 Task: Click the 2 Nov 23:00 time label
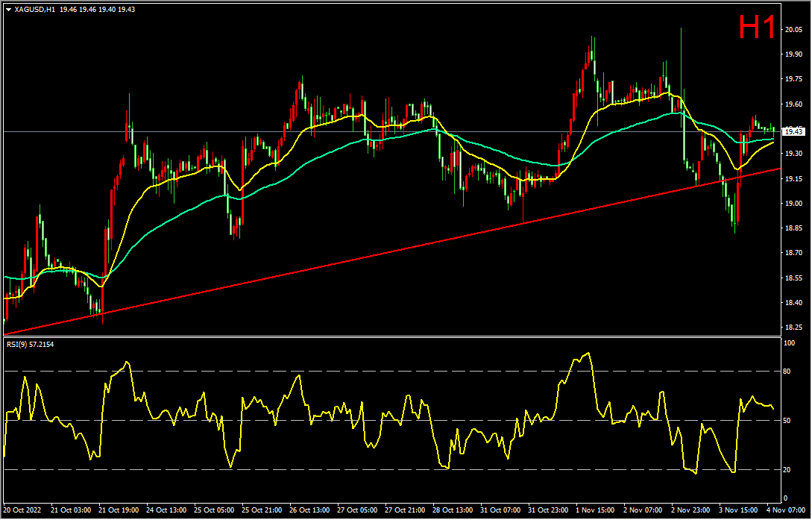coord(690,510)
